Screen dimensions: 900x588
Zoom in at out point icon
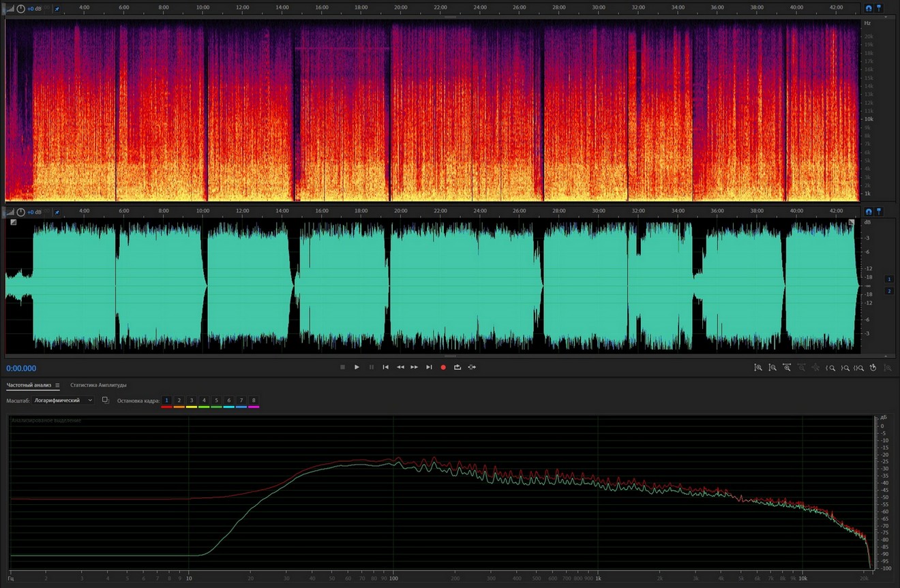pos(845,368)
